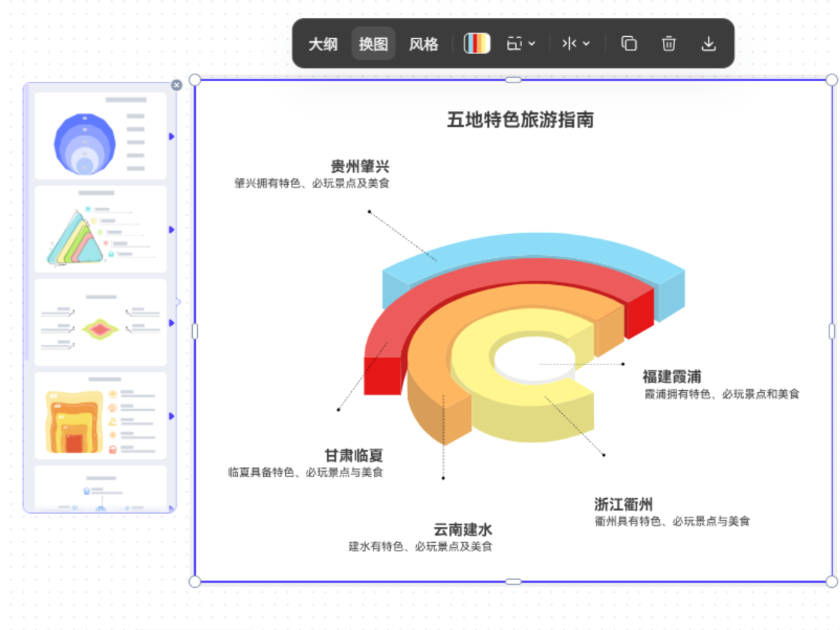Switch to the 风格 tab

coord(423,43)
